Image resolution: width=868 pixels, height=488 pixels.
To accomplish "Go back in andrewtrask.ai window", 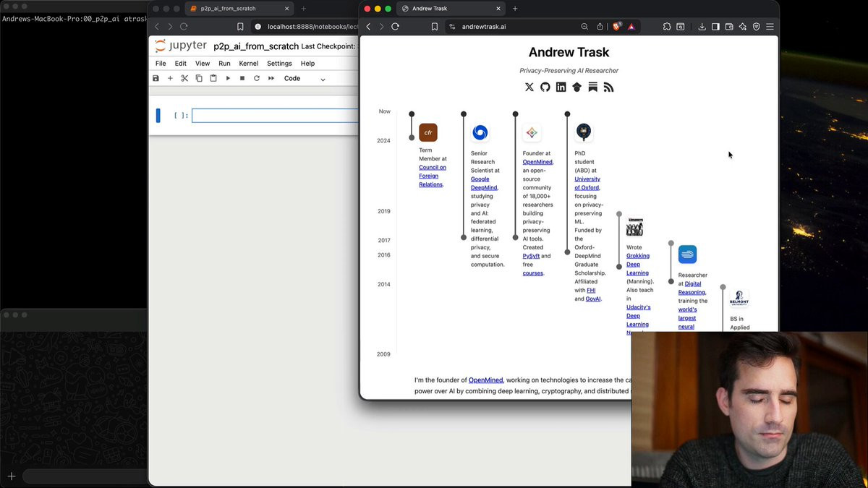I will pyautogui.click(x=368, y=27).
